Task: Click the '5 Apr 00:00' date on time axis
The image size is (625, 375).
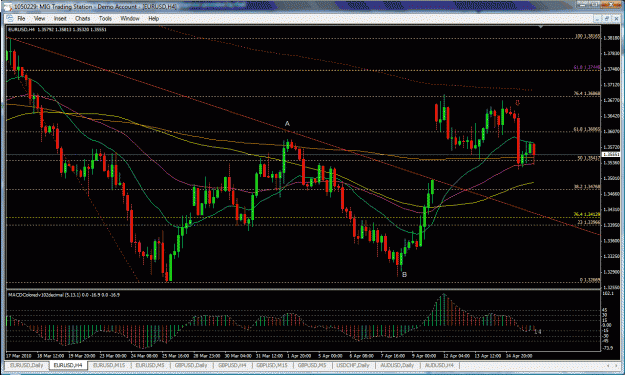Action: pos(330,355)
